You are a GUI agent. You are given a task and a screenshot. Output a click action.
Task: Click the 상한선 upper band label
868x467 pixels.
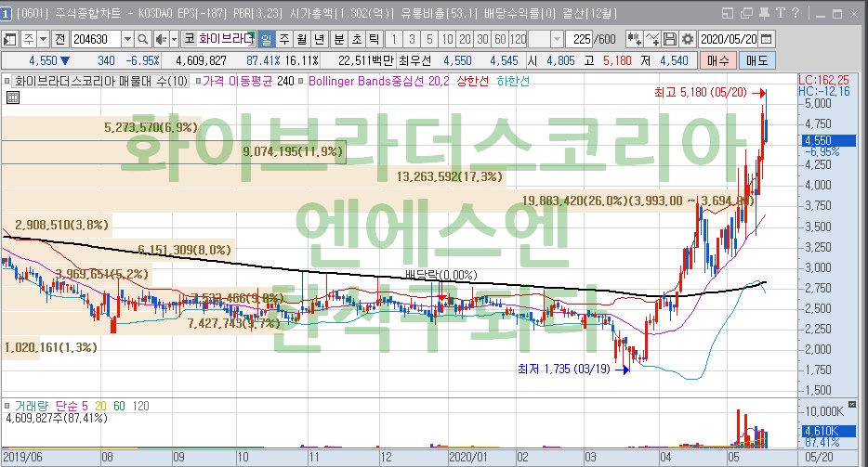click(x=472, y=82)
